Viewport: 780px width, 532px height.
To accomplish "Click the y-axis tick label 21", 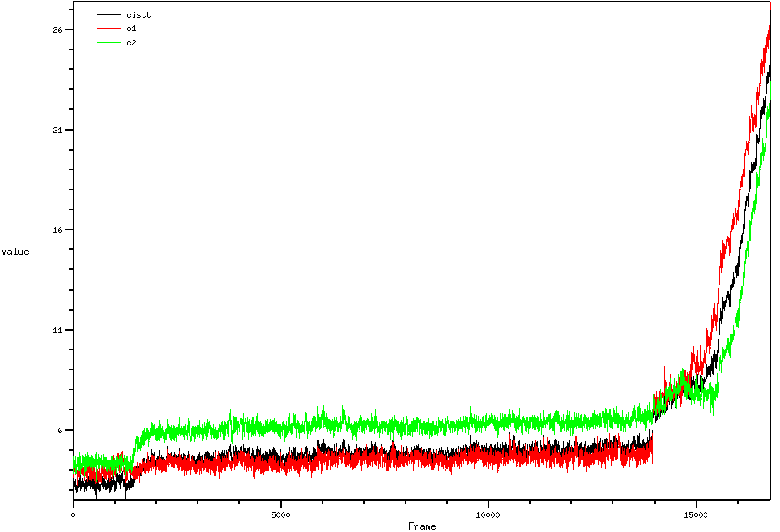I will tap(57, 131).
